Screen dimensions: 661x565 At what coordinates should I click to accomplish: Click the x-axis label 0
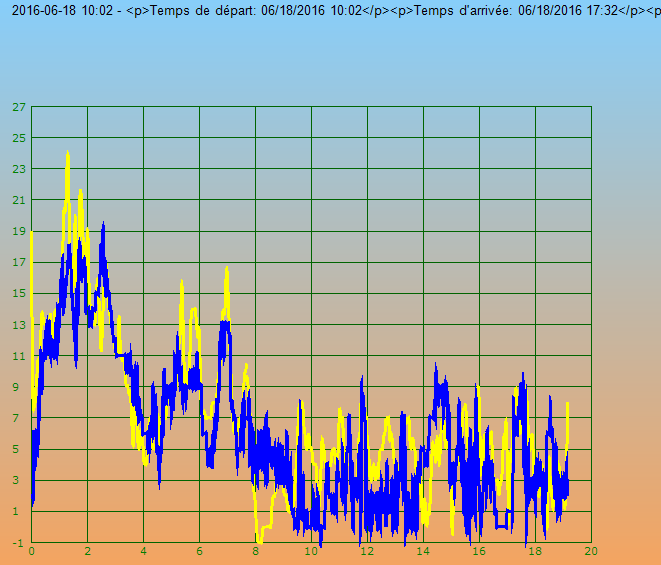32,552
